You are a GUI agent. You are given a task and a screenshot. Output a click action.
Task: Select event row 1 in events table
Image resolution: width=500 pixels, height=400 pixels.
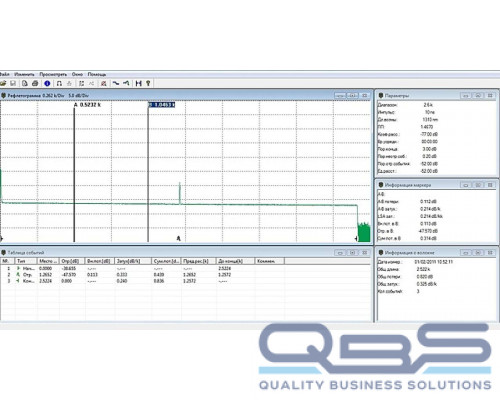tap(186, 268)
